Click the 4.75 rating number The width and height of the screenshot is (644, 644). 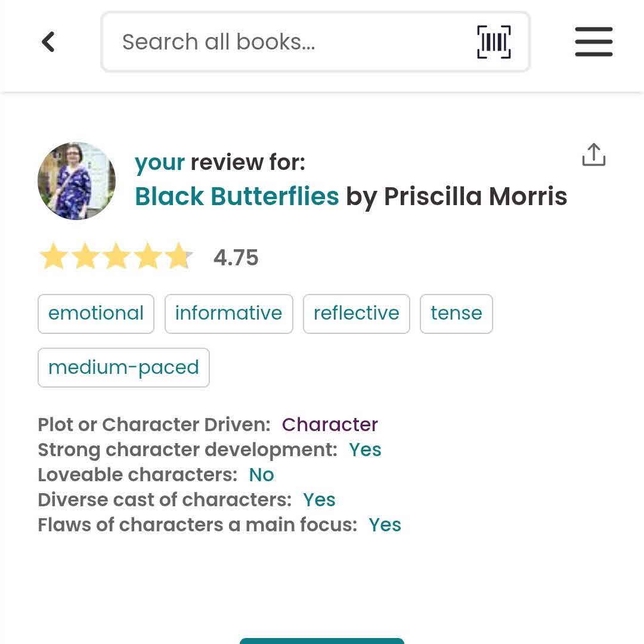tap(236, 258)
